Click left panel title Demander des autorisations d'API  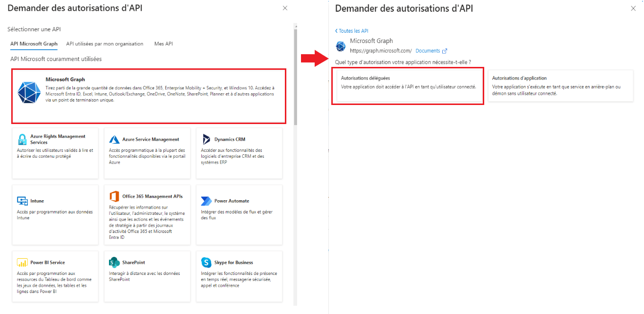(75, 8)
